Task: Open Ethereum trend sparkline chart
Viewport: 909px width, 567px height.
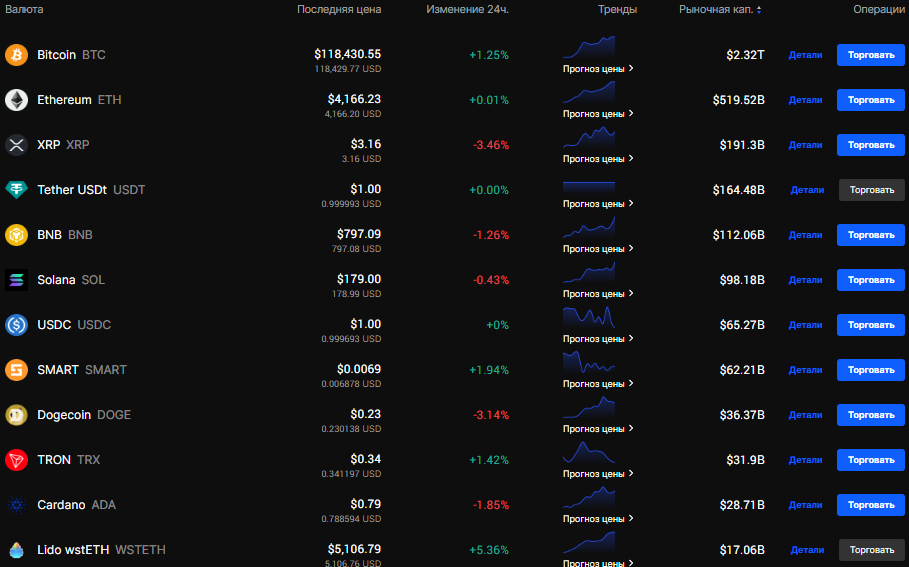Action: pyautogui.click(x=589, y=92)
